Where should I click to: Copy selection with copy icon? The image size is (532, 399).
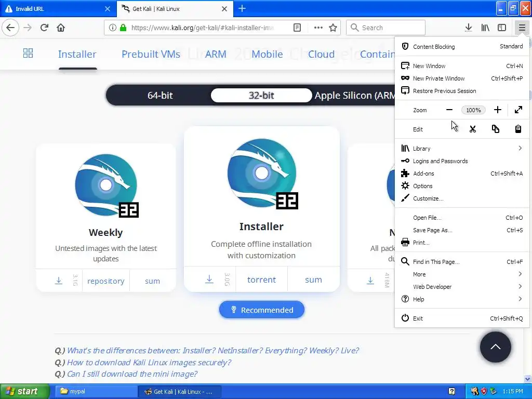495,129
